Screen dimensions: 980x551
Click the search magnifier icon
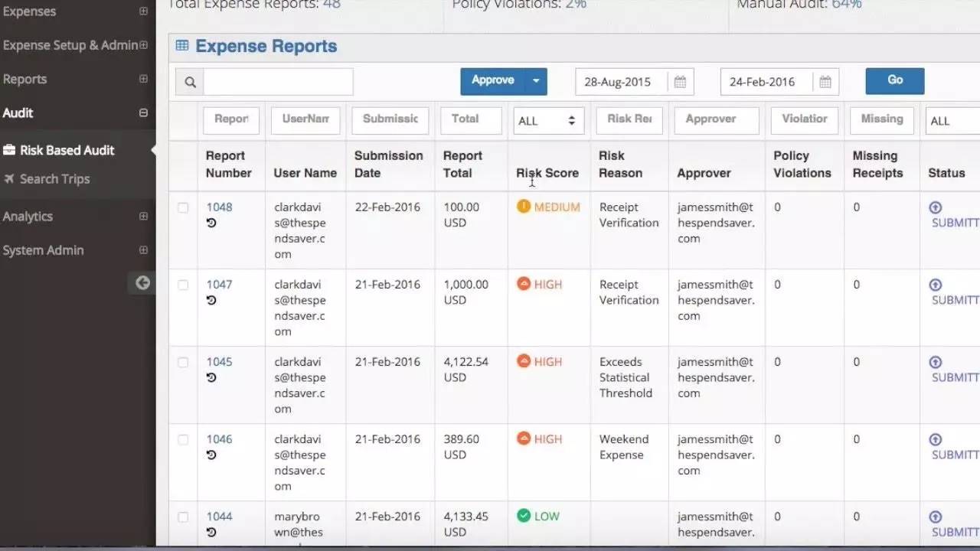click(190, 82)
